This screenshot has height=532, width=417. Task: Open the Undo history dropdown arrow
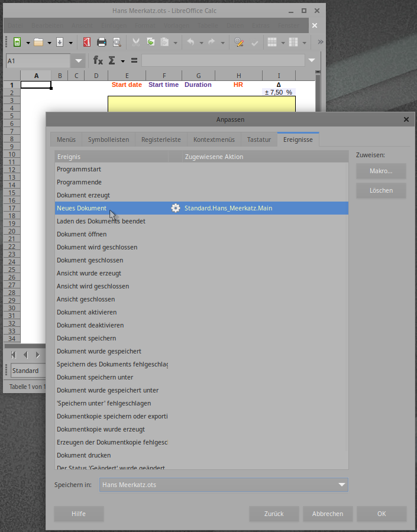click(x=201, y=43)
